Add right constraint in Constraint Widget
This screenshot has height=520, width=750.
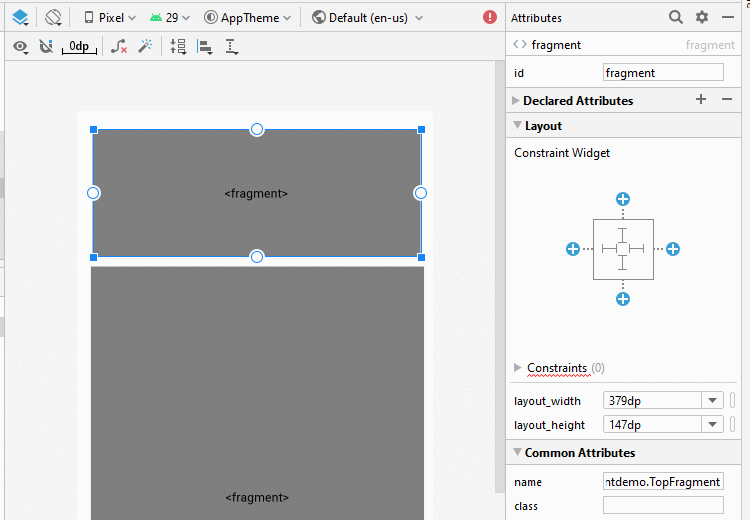673,249
